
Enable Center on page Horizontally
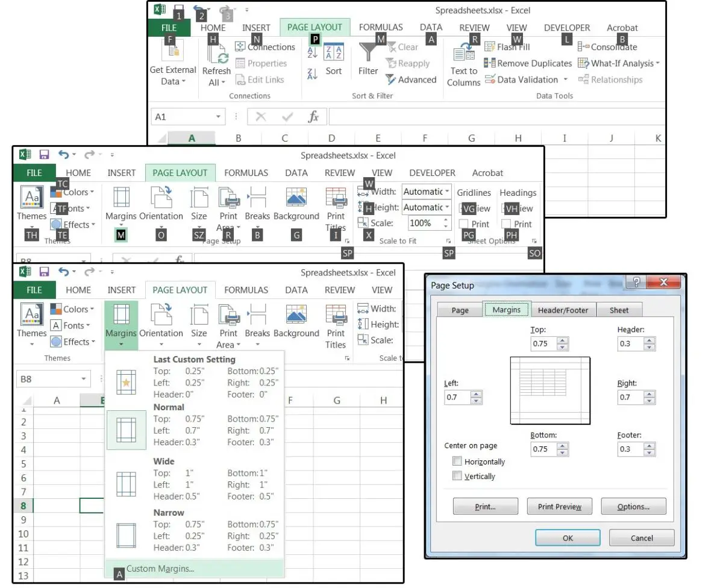click(457, 461)
